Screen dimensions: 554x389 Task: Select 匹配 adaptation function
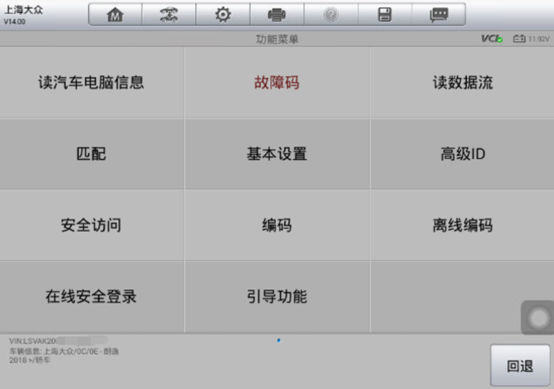[x=92, y=154]
